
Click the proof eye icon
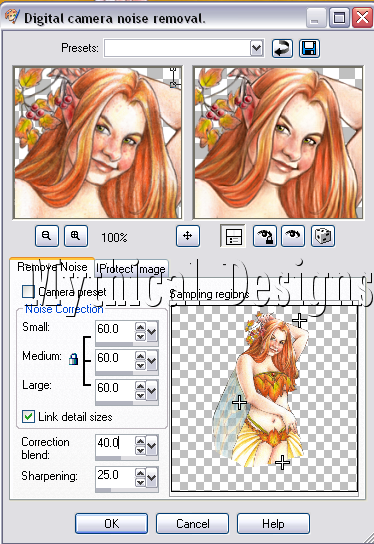[x=293, y=236]
